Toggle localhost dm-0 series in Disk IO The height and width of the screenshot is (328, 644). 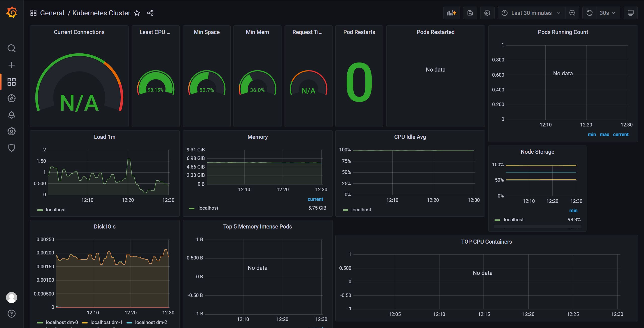62,322
